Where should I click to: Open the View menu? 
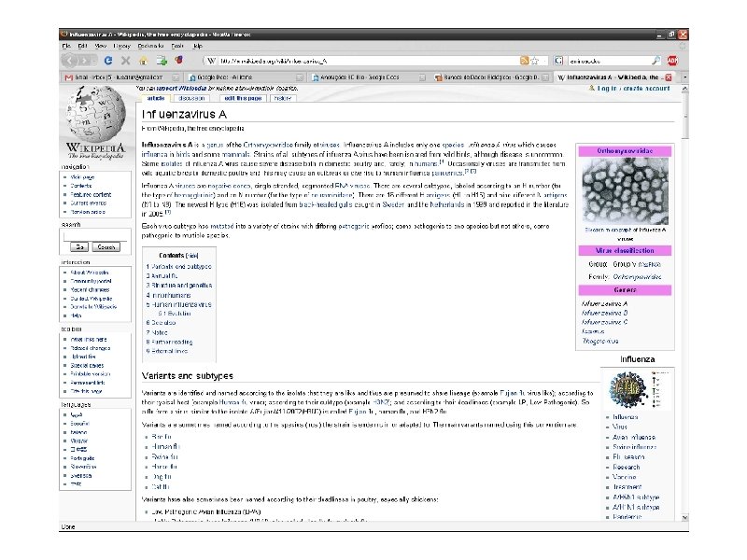[100, 46]
